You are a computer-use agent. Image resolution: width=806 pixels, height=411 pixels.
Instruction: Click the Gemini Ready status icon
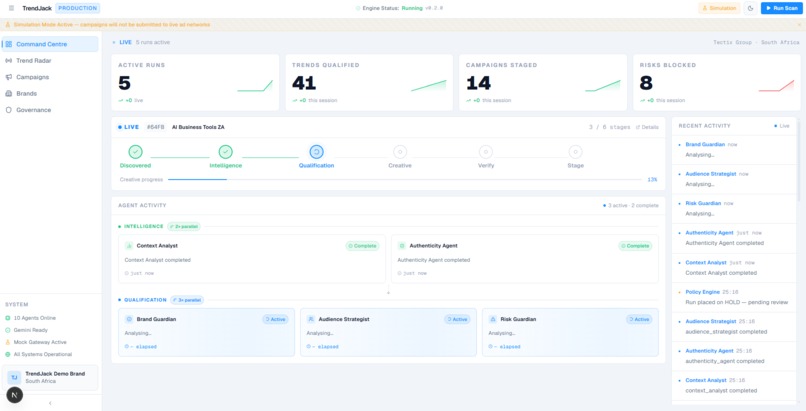click(8, 330)
